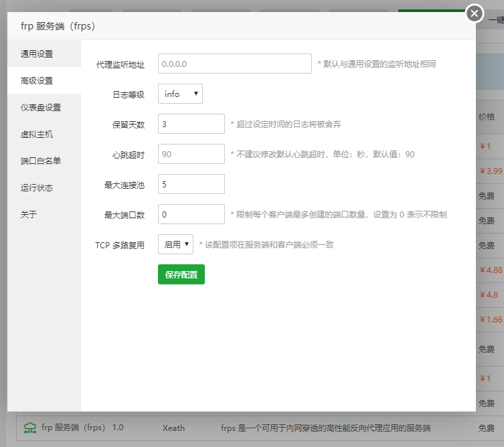This screenshot has width=504, height=447.
Task: Open the 通用设置 tab
Action: (x=44, y=54)
